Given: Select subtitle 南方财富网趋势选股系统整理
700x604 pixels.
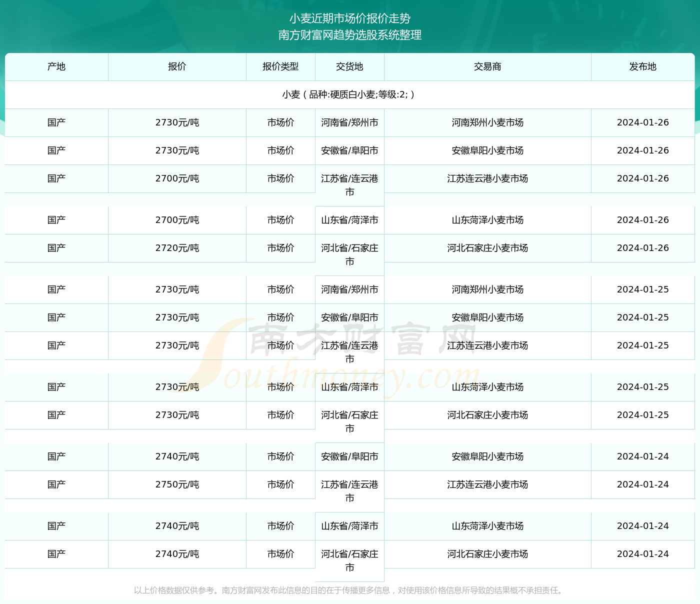Looking at the screenshot, I should click(350, 35).
